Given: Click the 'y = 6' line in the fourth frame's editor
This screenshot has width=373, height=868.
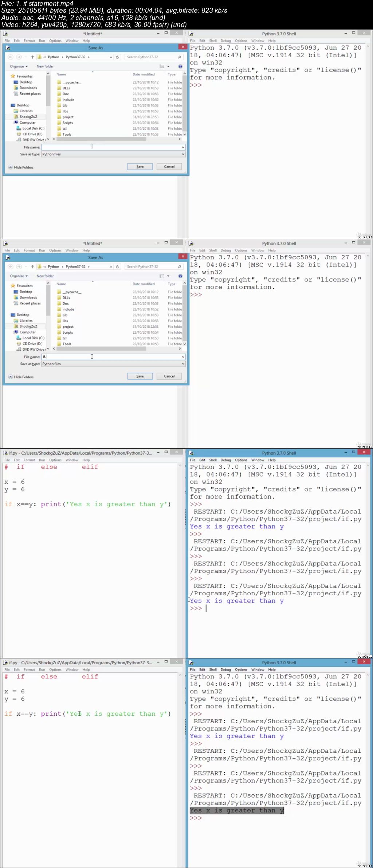Looking at the screenshot, I should coord(15,699).
